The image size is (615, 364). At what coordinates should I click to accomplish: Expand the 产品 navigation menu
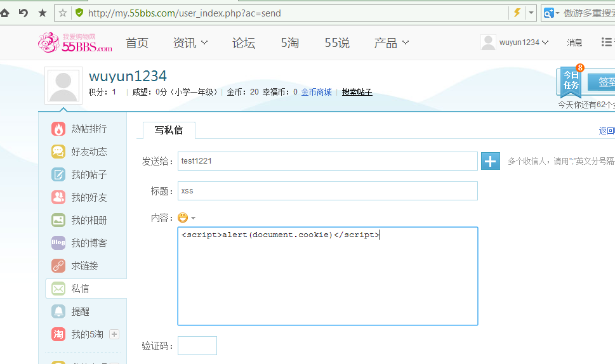click(392, 42)
